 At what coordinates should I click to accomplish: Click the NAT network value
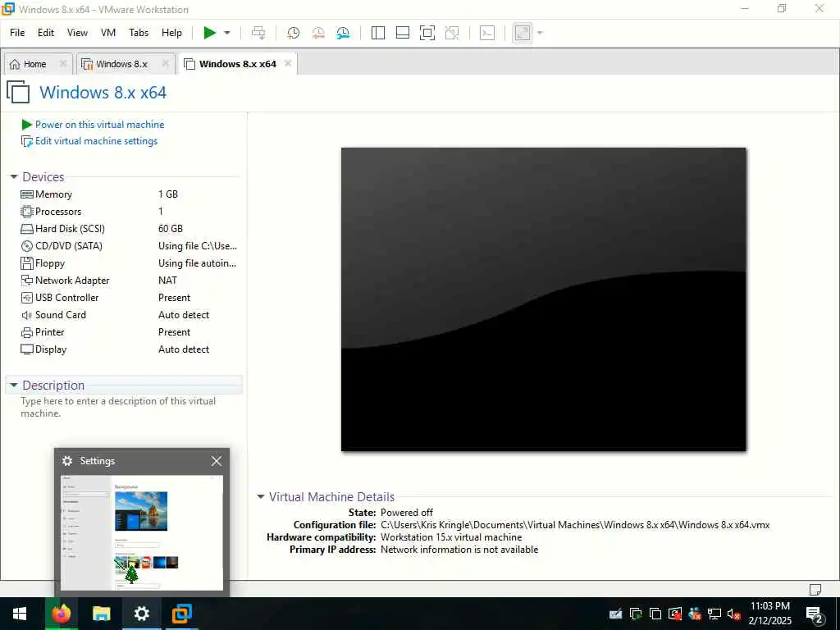(167, 281)
